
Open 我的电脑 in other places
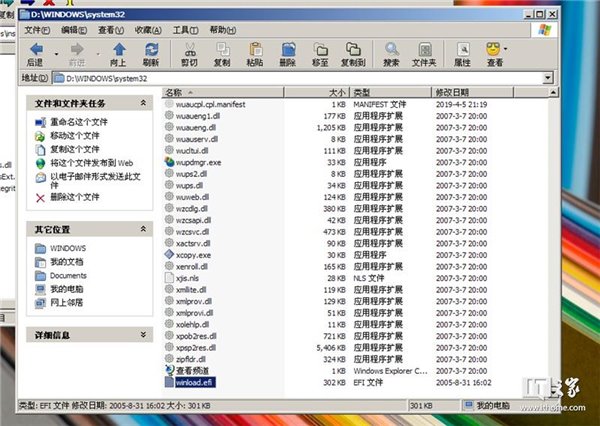pos(67,289)
